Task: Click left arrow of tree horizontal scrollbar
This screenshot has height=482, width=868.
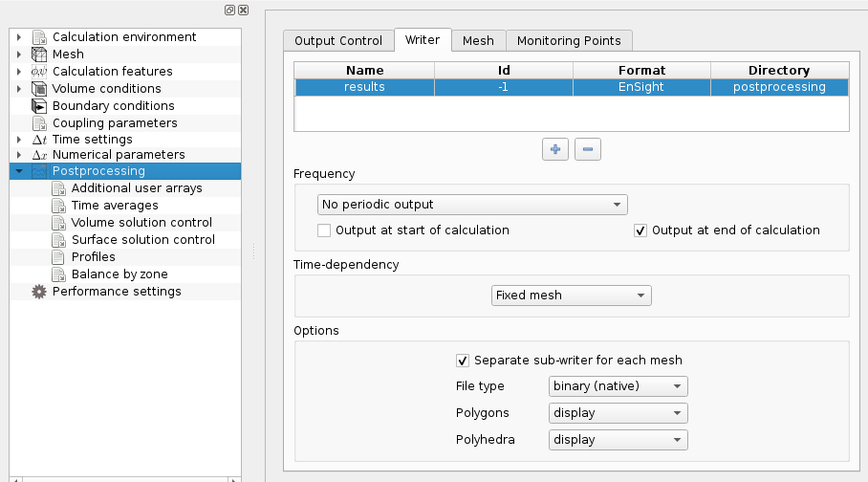Action: pos(14,479)
